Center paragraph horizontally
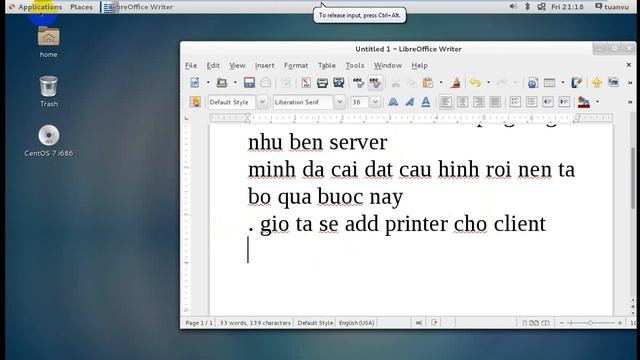This screenshot has height=360, width=640. [462, 102]
